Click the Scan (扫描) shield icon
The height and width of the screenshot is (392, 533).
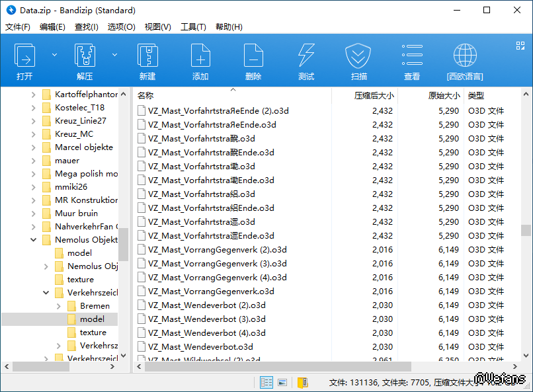pyautogui.click(x=359, y=56)
